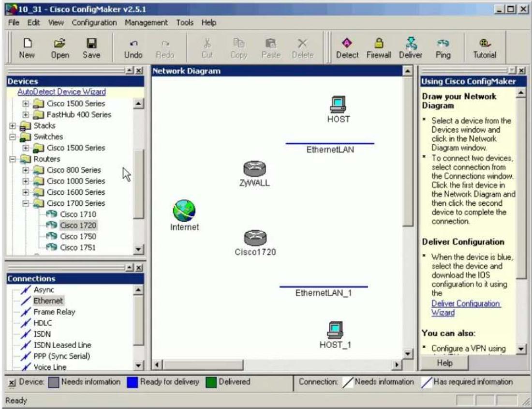Expand the Cisco 1000 Series folder
532x409 pixels.
[x=26, y=181]
